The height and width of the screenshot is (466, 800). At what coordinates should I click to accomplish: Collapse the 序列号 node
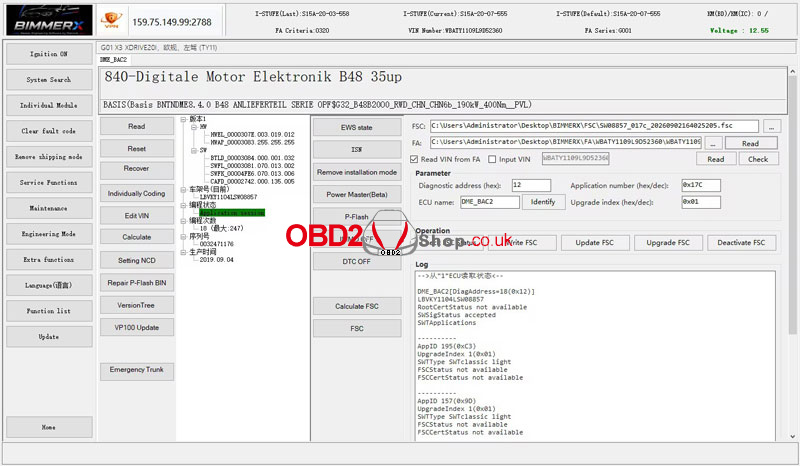[184, 237]
